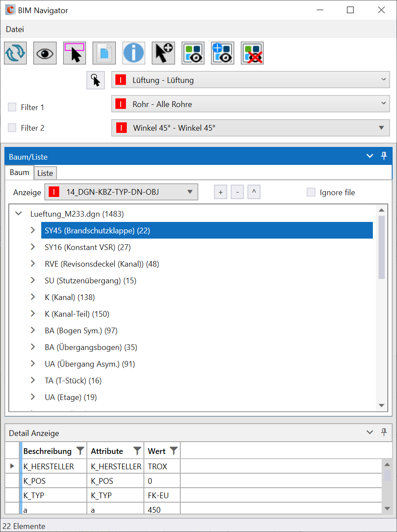The height and width of the screenshot is (532, 397).
Task: Expand the RVE (Revisonsdeckel (Kanal)) node
Action: point(33,264)
